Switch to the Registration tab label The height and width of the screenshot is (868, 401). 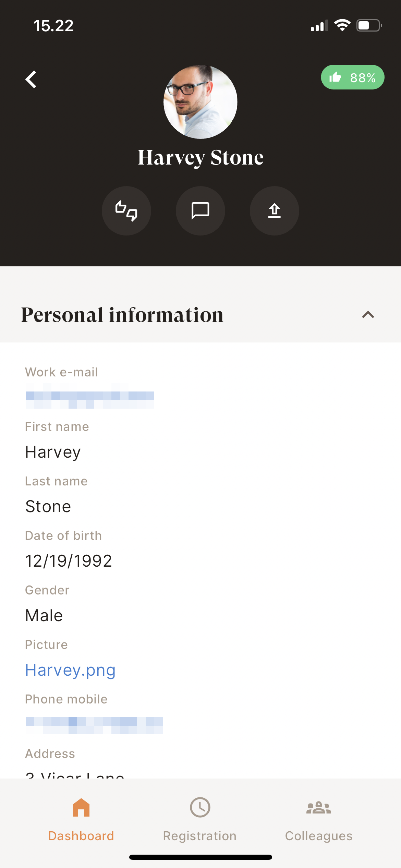click(x=200, y=836)
